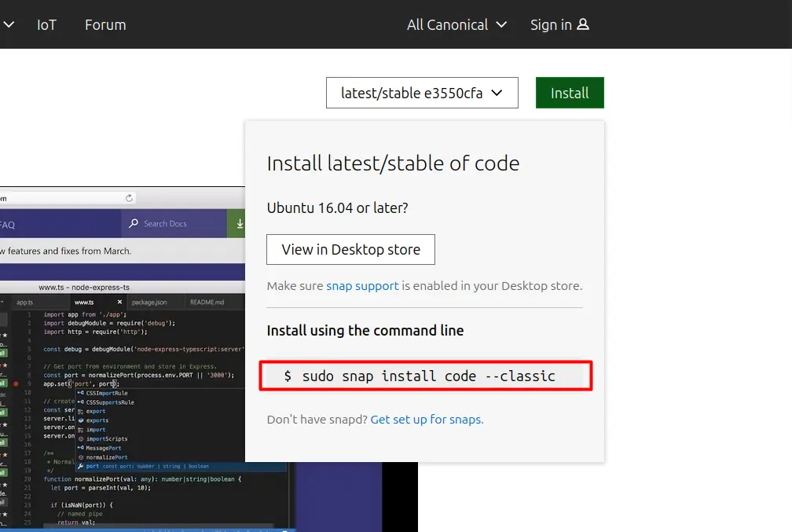
Task: Switch to the package.json editor tab
Action: tap(149, 302)
